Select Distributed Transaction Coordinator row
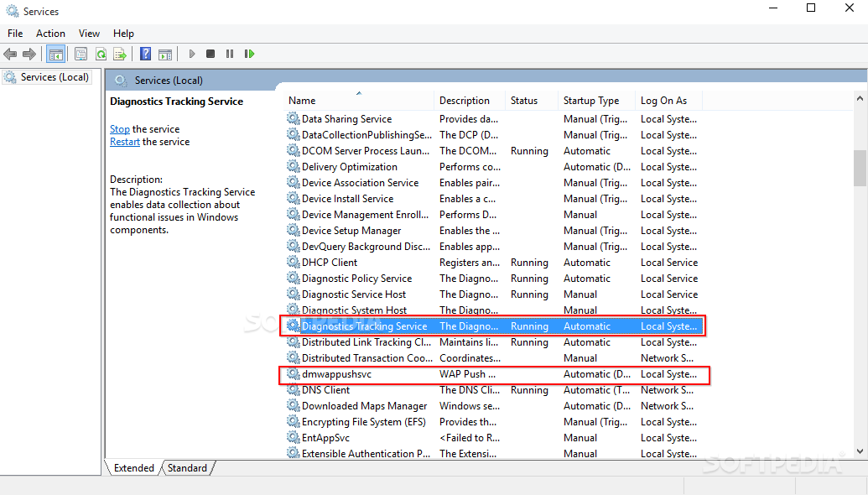 click(x=493, y=358)
